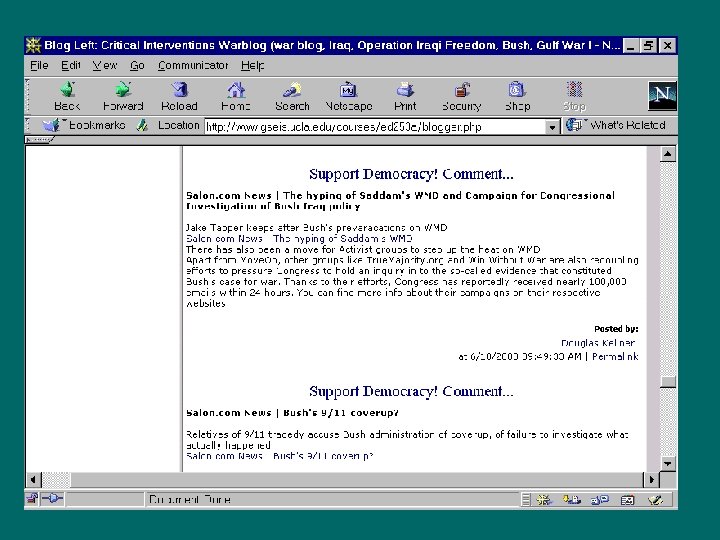
Task: Close the Netscape window
Action: [667, 45]
